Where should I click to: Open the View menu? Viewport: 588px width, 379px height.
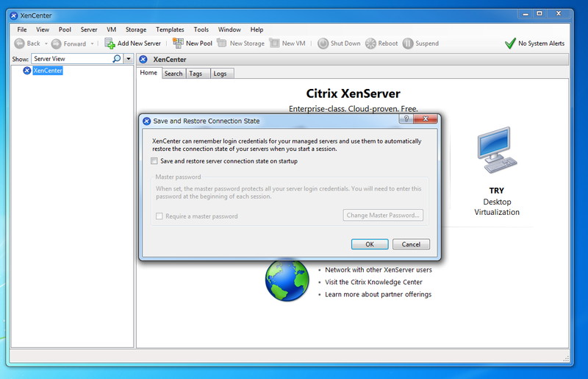pos(43,29)
